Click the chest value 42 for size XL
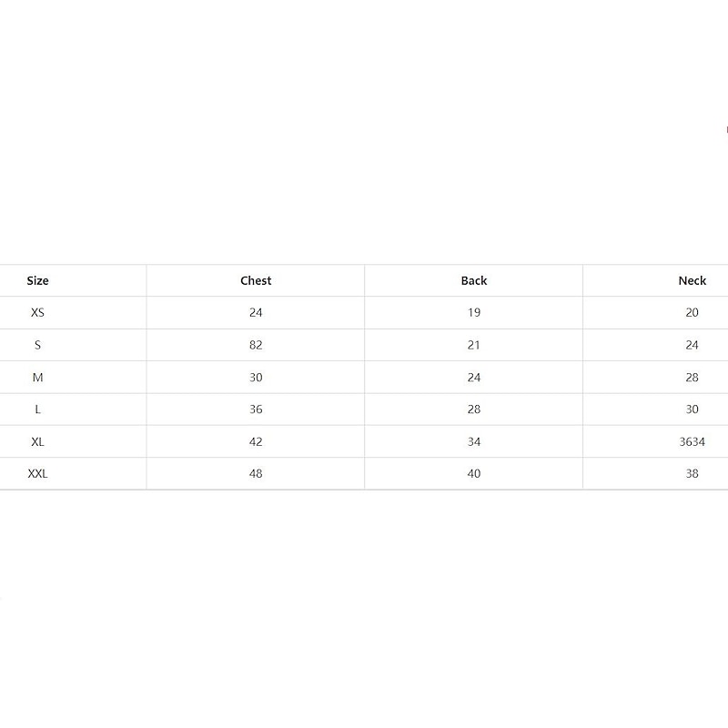This screenshot has height=728, width=728. coord(256,441)
